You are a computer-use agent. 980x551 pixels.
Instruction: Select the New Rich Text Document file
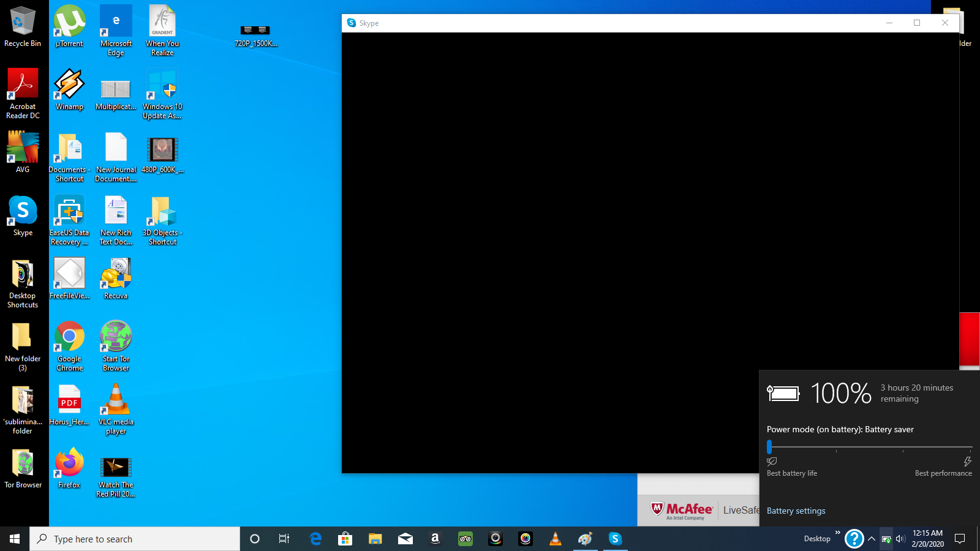[x=116, y=220]
